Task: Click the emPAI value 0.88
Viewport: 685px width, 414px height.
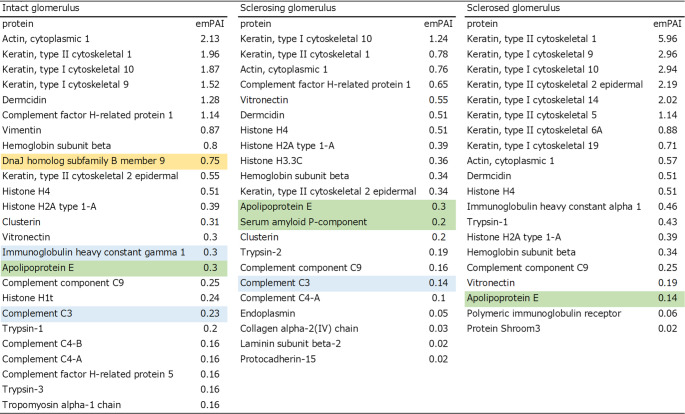Action: [668, 130]
